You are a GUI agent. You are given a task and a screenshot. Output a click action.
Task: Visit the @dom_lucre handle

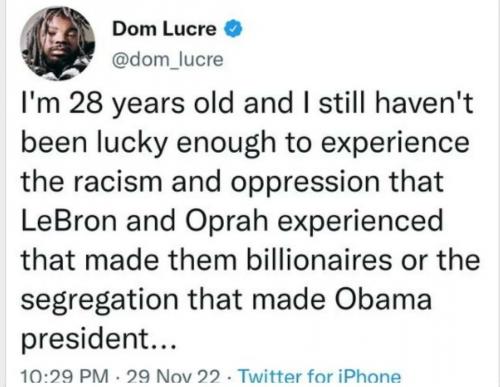(x=168, y=59)
